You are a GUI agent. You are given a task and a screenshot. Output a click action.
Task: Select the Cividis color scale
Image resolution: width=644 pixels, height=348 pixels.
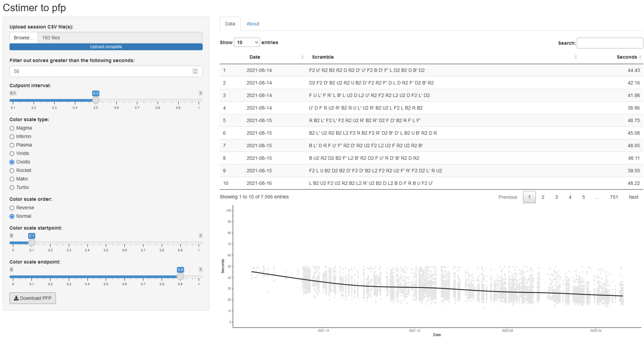(12, 162)
